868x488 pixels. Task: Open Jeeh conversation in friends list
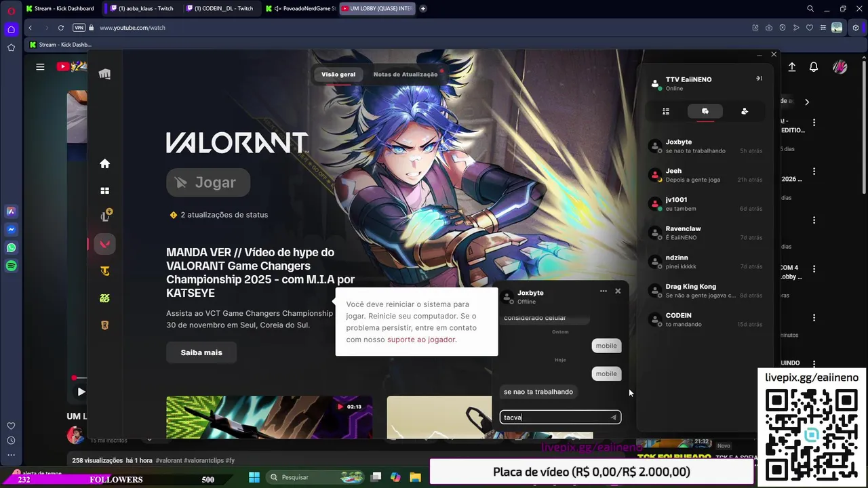click(705, 176)
